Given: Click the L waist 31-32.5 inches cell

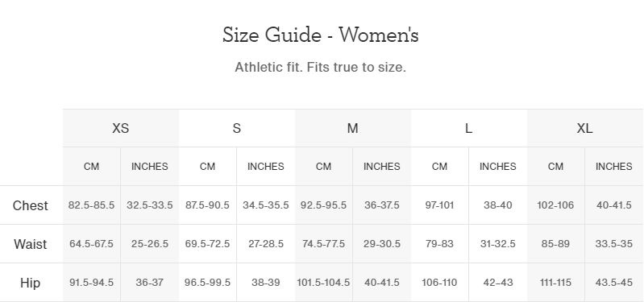Looking at the screenshot, I should pyautogui.click(x=498, y=244).
